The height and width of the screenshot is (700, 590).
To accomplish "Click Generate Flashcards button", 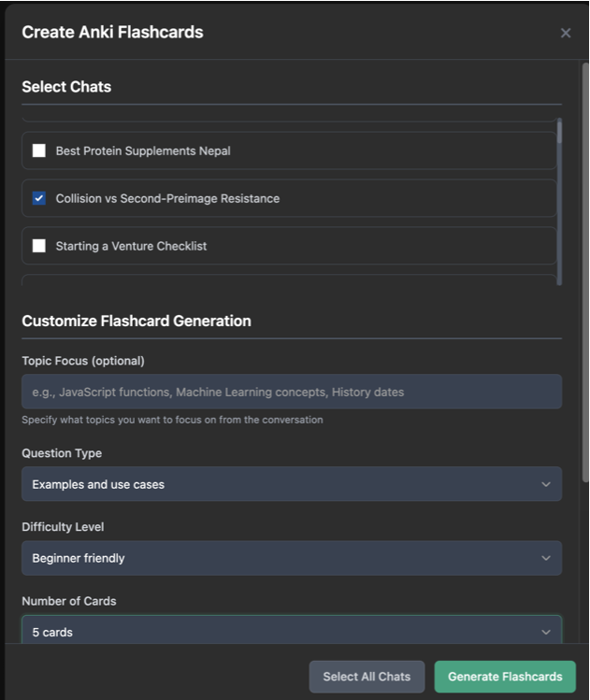I will (505, 677).
